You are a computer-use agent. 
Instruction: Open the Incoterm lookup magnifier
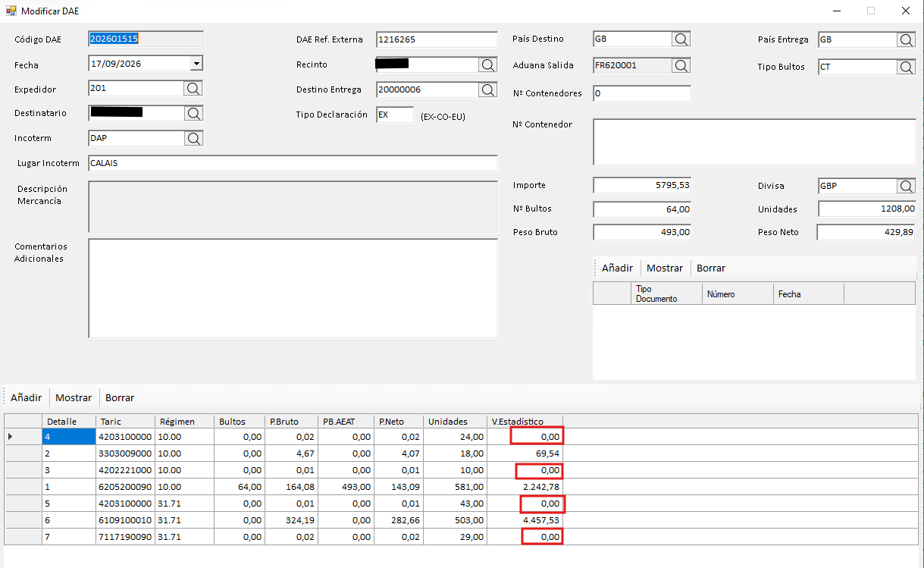(194, 138)
